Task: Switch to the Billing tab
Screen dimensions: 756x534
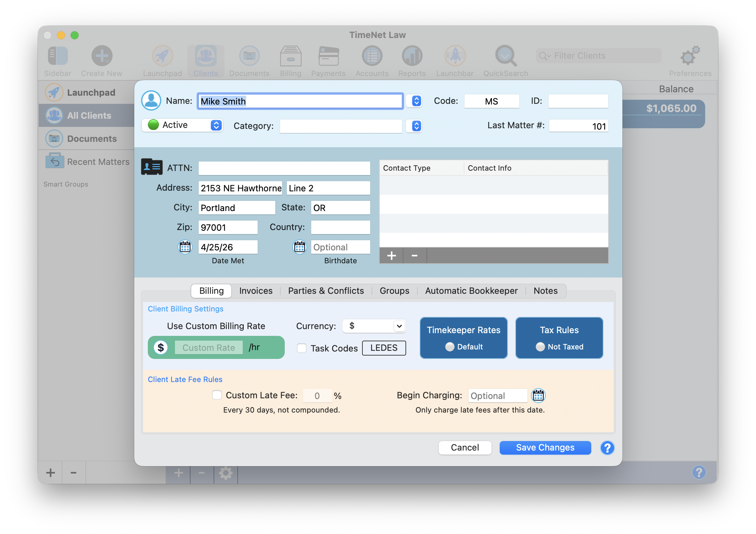Action: [212, 291]
